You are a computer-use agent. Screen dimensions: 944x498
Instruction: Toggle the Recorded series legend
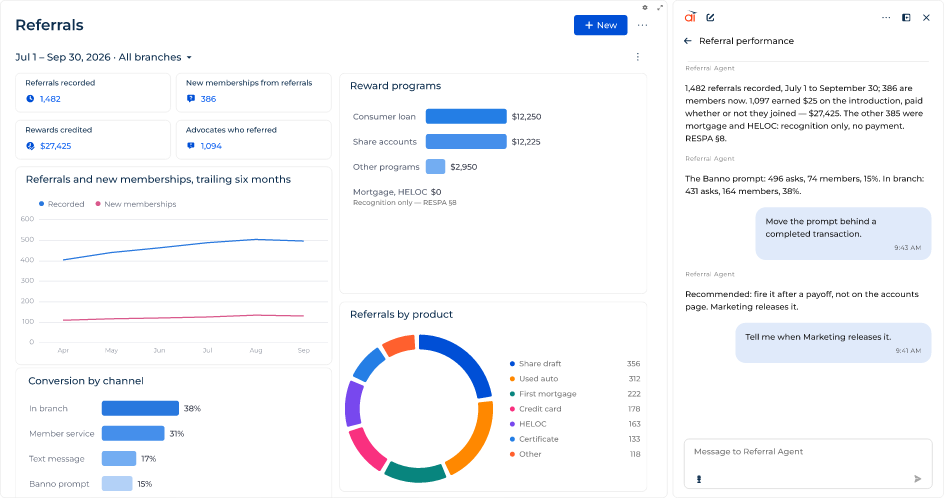[61, 204]
